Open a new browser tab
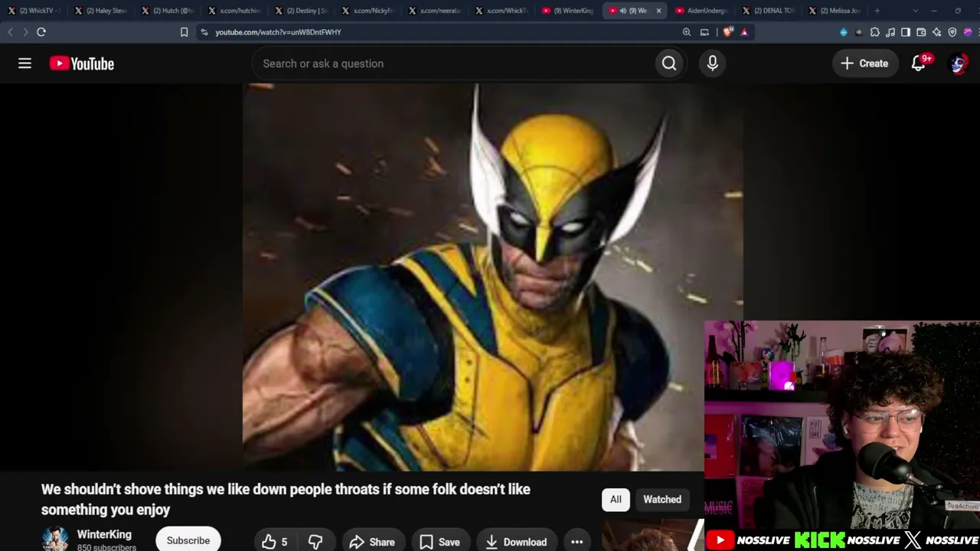This screenshot has height=551, width=980. click(x=877, y=11)
